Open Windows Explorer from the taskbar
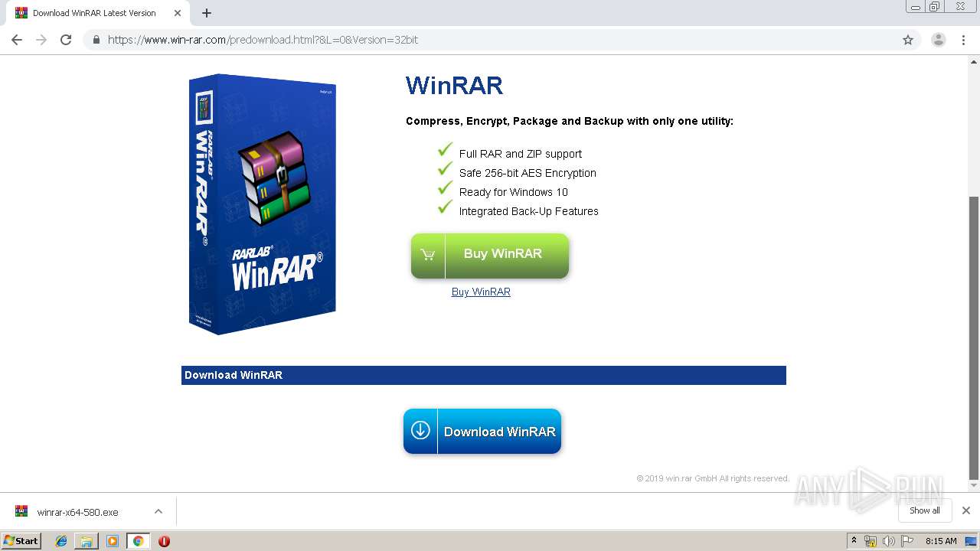This screenshot has width=980, height=551. pos(87,541)
